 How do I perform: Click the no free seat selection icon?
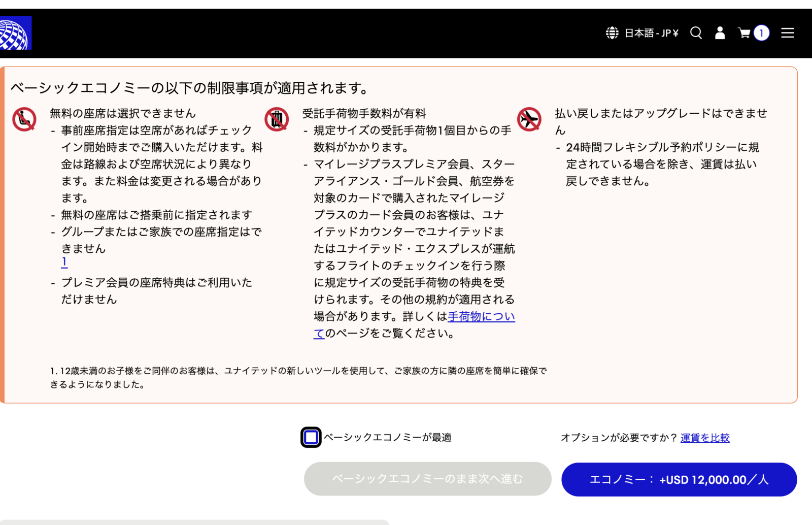[x=24, y=119]
